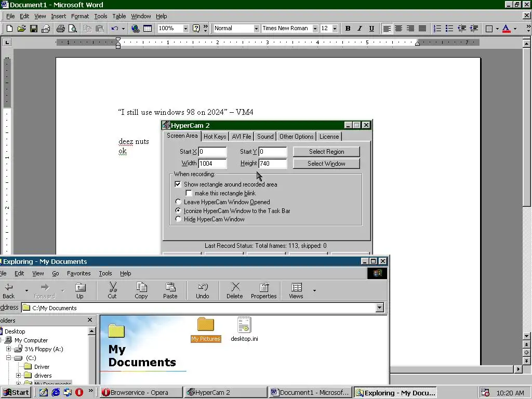Select Hide HyperCam Window radio button
Screen dimensions: 532x399
point(178,219)
